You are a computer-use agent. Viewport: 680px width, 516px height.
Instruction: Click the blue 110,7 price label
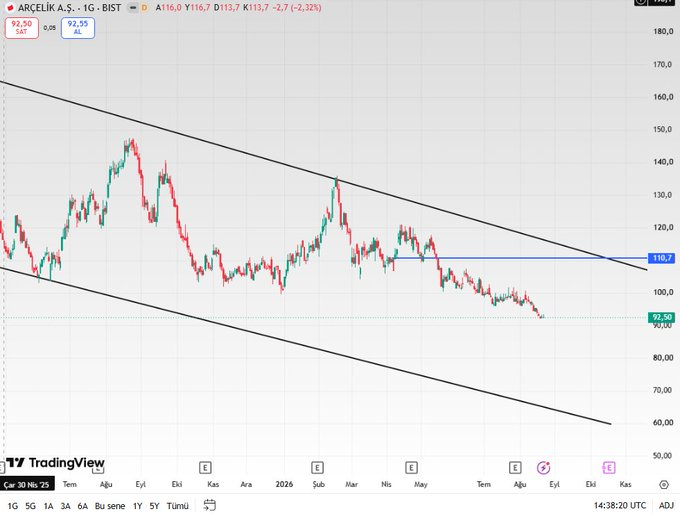point(661,258)
